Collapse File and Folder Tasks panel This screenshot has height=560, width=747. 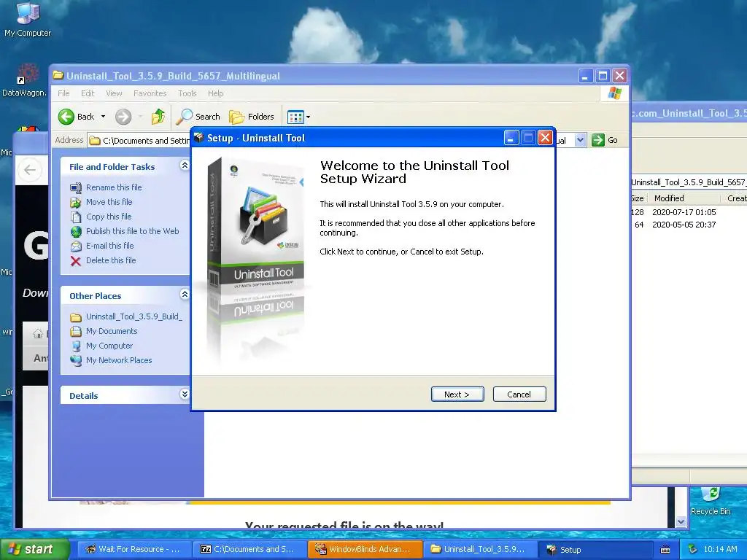pos(185,166)
